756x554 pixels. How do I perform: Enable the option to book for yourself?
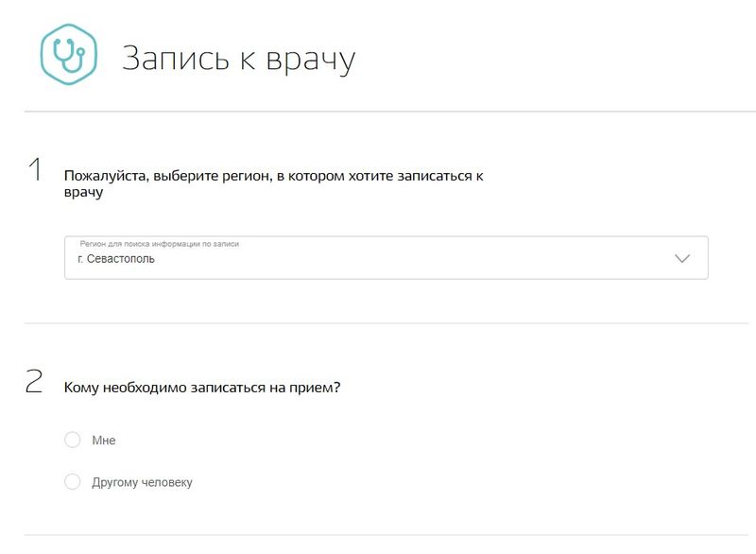73,439
